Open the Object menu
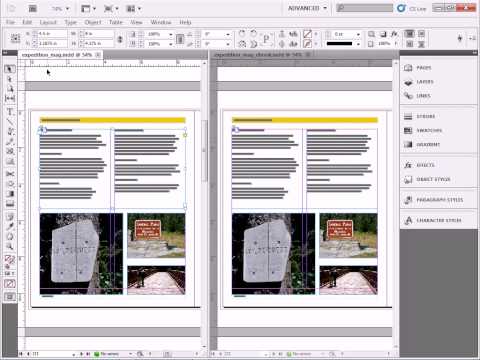This screenshot has height=360, width=480. [x=93, y=22]
